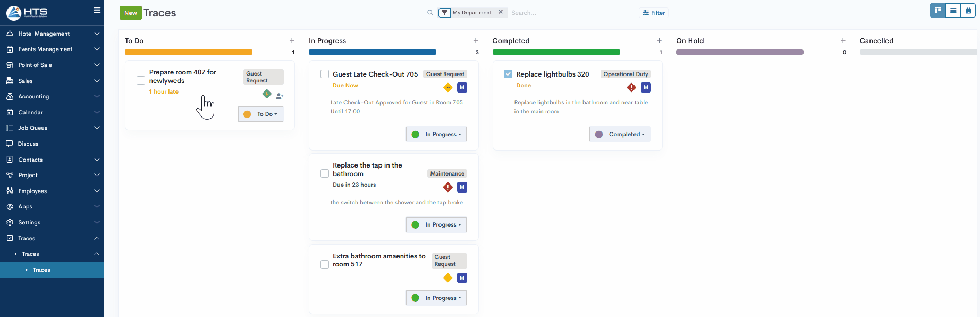
Task: Open In Progress dropdown on tap replacement card
Action: click(436, 225)
